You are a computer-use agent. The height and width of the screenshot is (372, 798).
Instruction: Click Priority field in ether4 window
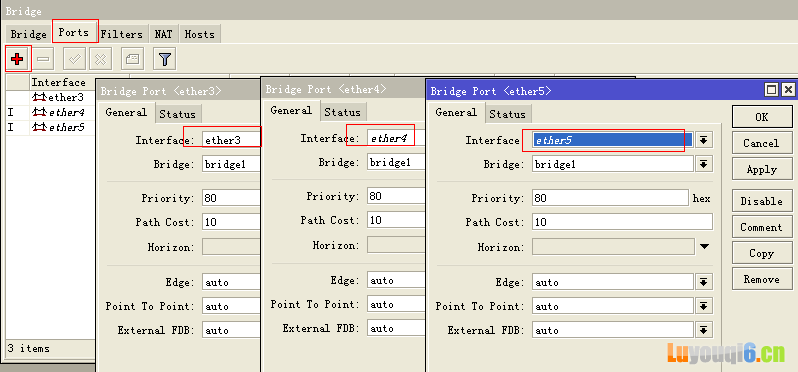pyautogui.click(x=396, y=196)
